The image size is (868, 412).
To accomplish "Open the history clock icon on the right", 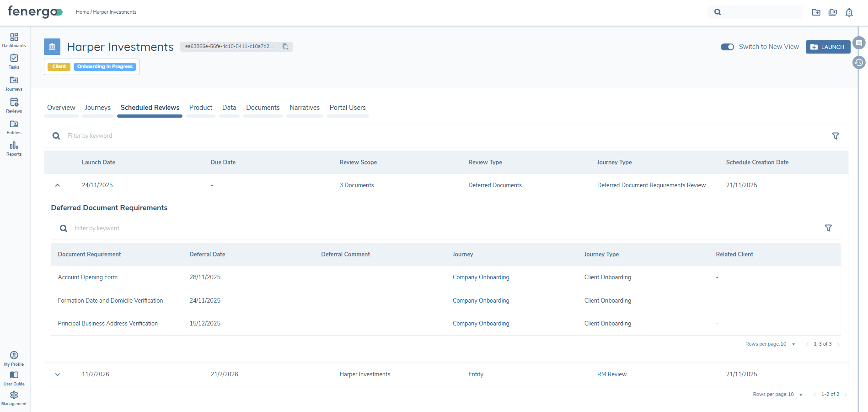I will (x=858, y=63).
